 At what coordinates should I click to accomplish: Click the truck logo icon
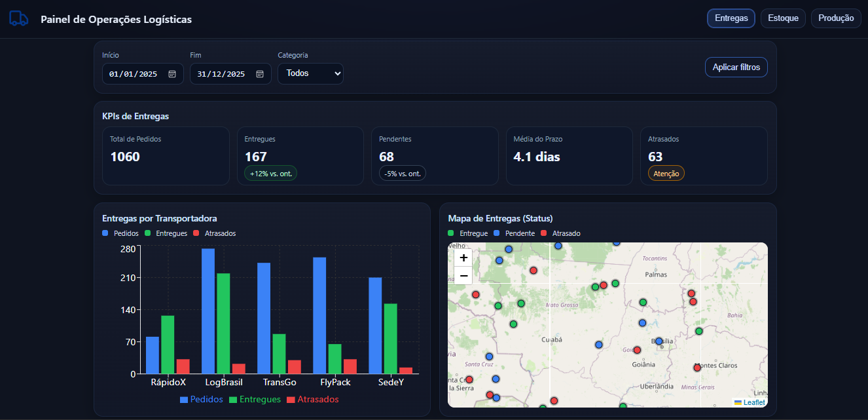pos(19,18)
